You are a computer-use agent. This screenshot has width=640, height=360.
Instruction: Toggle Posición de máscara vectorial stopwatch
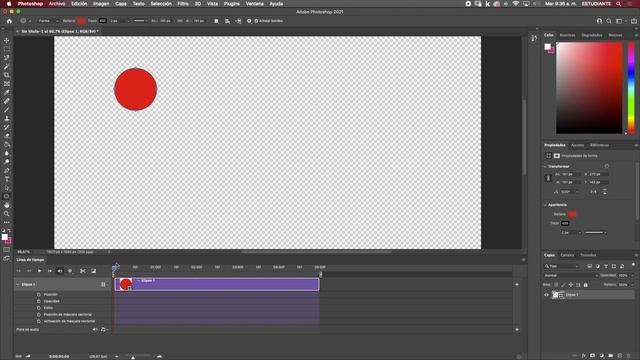pos(39,315)
